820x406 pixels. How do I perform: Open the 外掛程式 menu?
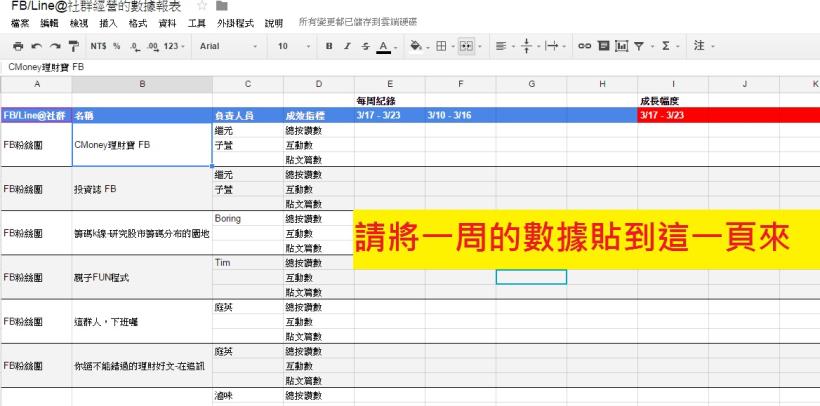point(235,23)
